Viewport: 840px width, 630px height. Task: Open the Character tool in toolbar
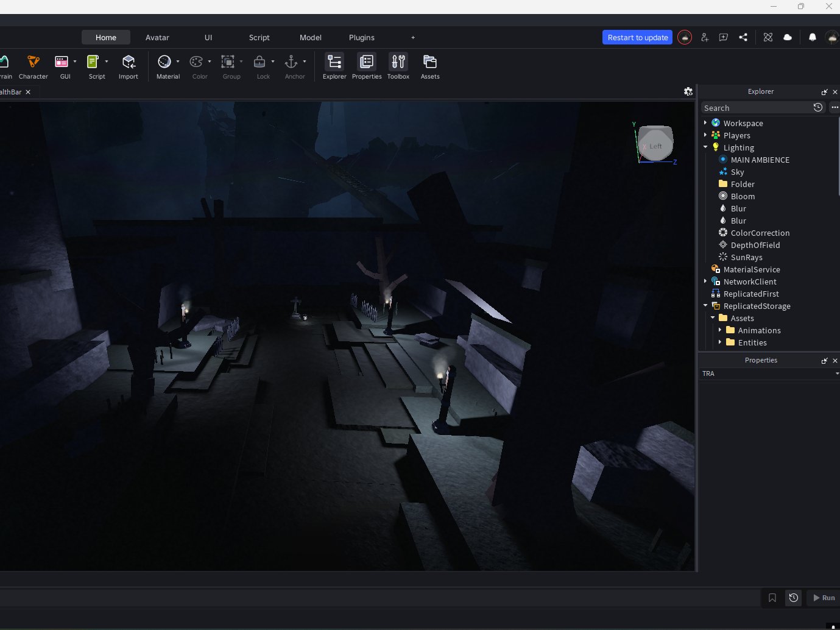(x=34, y=66)
